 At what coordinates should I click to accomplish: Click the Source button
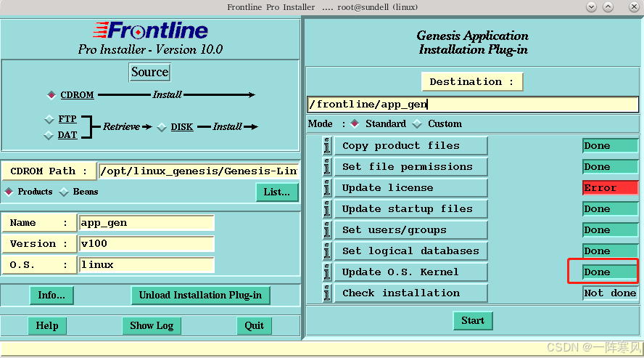click(x=149, y=72)
